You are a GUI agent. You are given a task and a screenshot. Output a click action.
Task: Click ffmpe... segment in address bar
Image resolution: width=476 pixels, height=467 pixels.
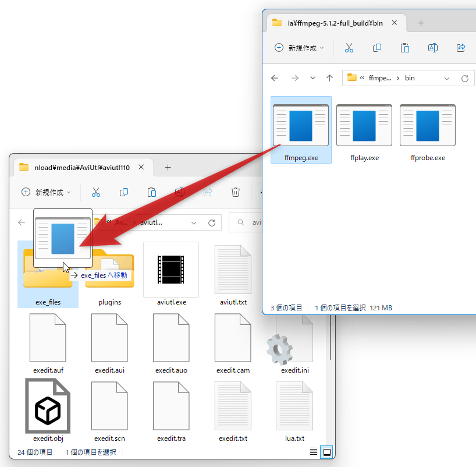(x=380, y=78)
